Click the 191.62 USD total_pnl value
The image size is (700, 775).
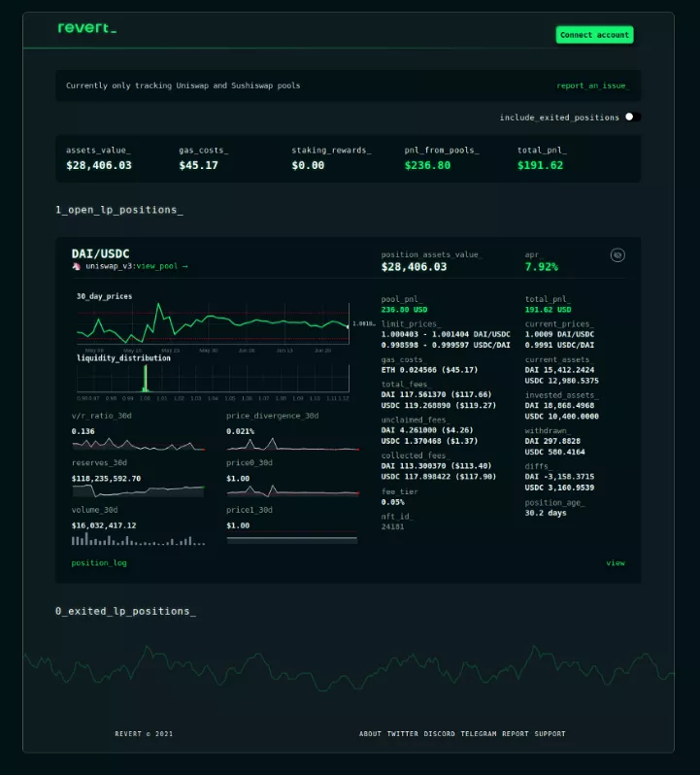tap(548, 310)
